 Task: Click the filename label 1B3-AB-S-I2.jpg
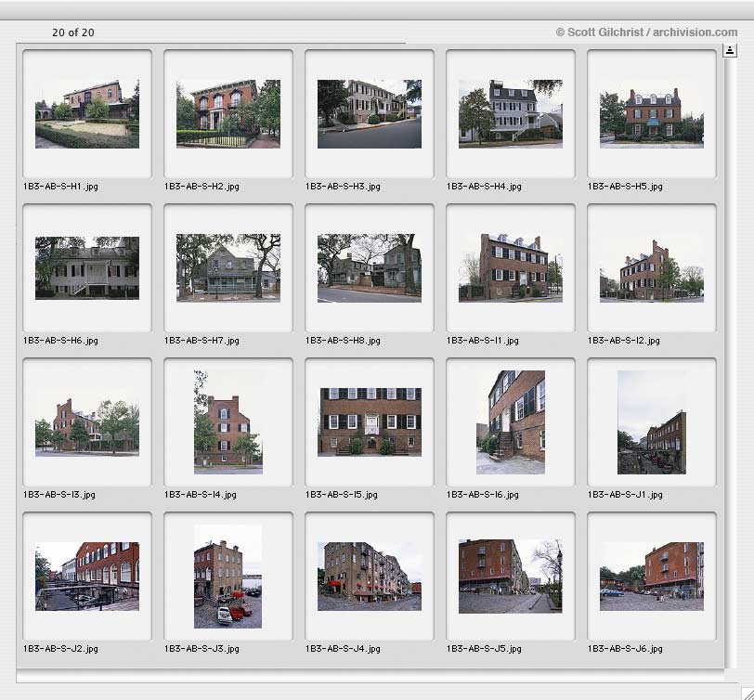click(x=624, y=341)
